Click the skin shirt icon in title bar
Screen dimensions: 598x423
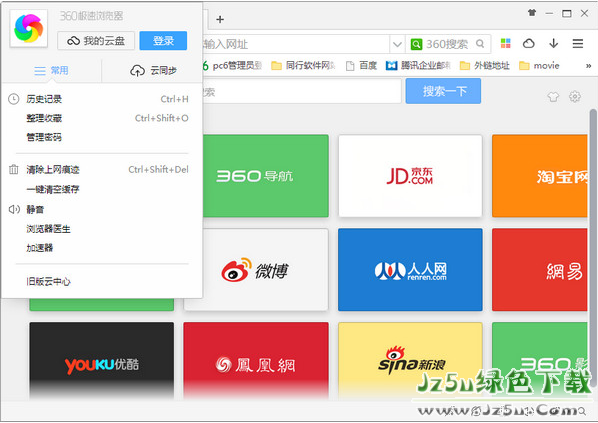pyautogui.click(x=532, y=13)
